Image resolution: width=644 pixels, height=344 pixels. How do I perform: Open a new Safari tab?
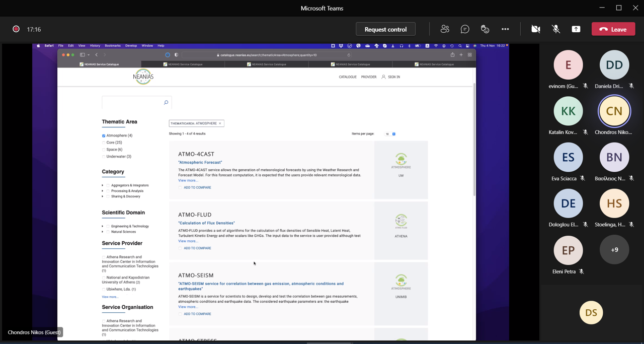[x=461, y=55]
